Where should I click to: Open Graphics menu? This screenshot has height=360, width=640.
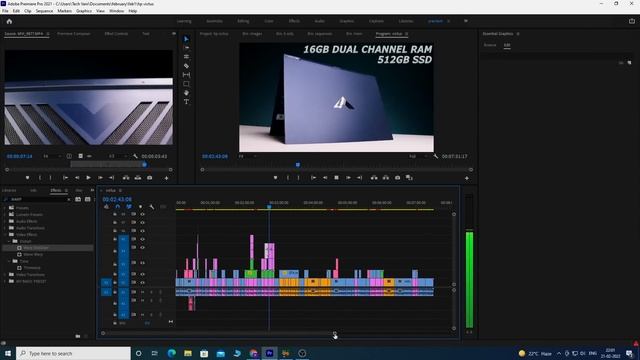[x=84, y=11]
